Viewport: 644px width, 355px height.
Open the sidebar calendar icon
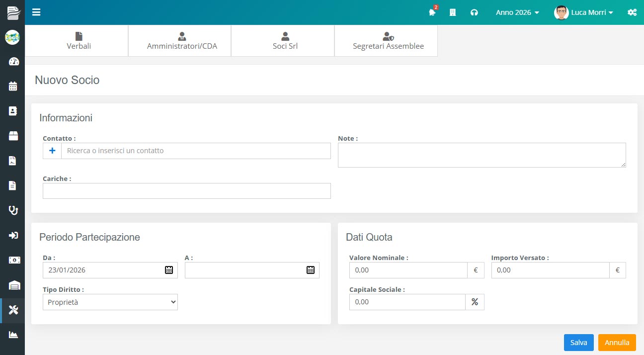coord(13,86)
